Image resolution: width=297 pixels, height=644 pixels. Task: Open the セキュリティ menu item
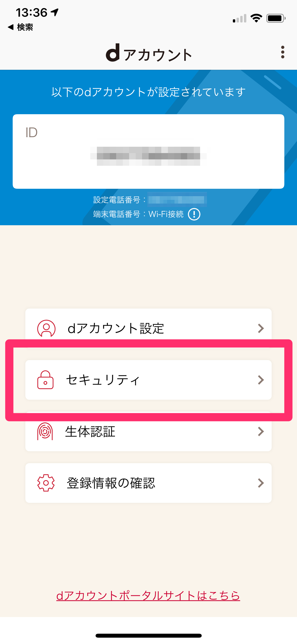pyautogui.click(x=148, y=380)
